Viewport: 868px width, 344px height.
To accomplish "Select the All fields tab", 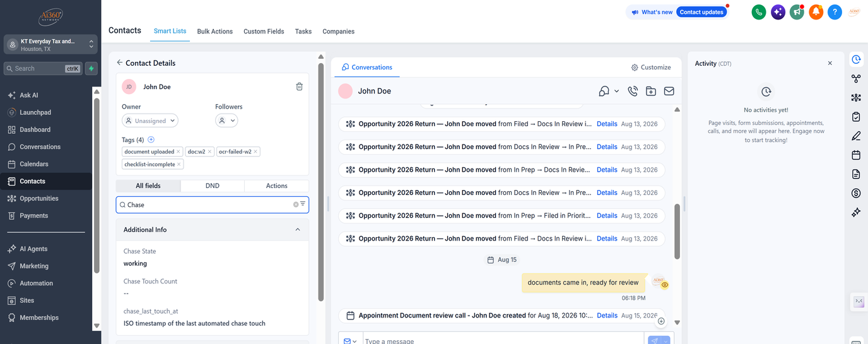I will pyautogui.click(x=148, y=186).
